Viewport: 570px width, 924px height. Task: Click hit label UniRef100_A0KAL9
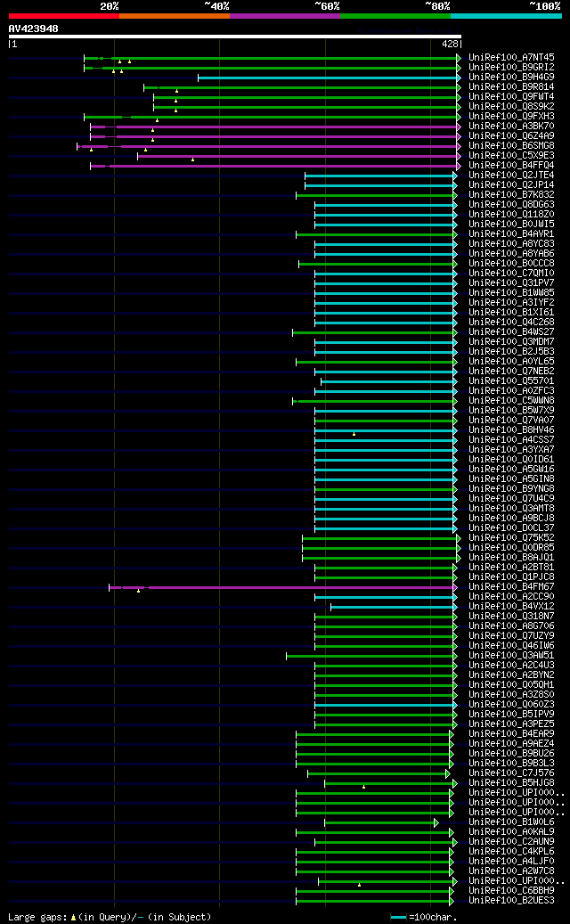point(511,831)
